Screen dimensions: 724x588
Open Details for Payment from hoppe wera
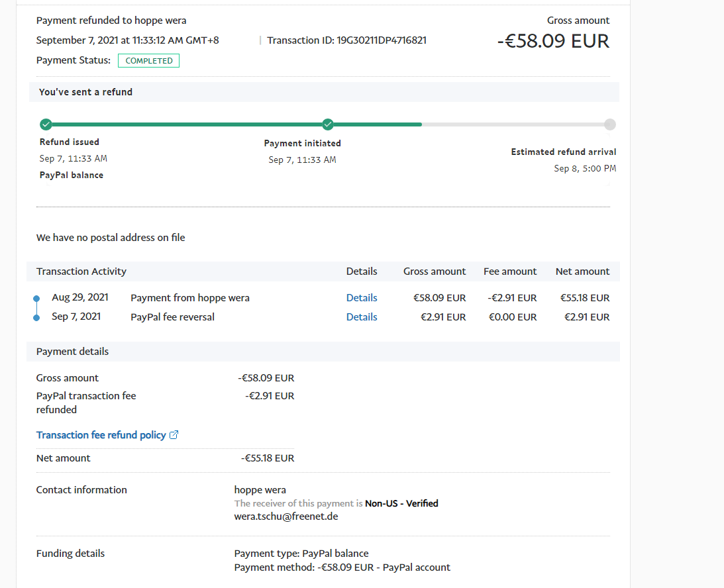pos(362,298)
